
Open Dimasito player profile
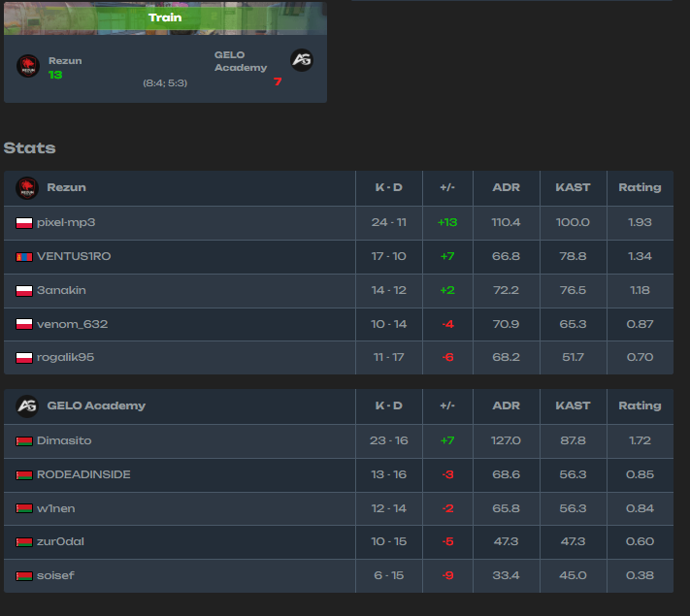[64, 440]
